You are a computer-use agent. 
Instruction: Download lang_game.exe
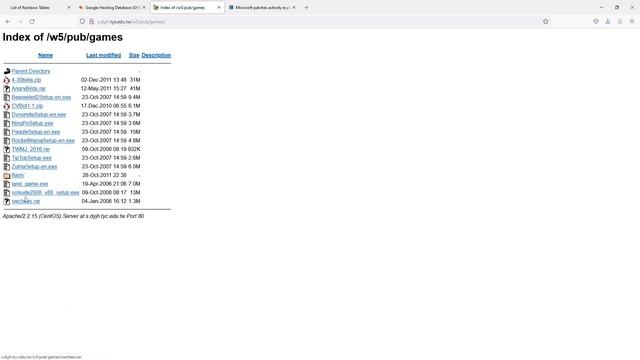(30, 184)
